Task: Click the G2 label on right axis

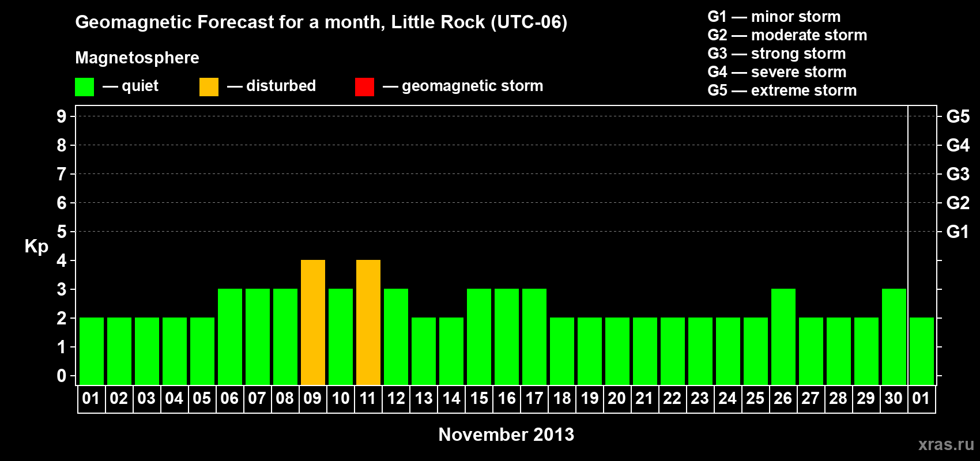Action: click(x=958, y=203)
